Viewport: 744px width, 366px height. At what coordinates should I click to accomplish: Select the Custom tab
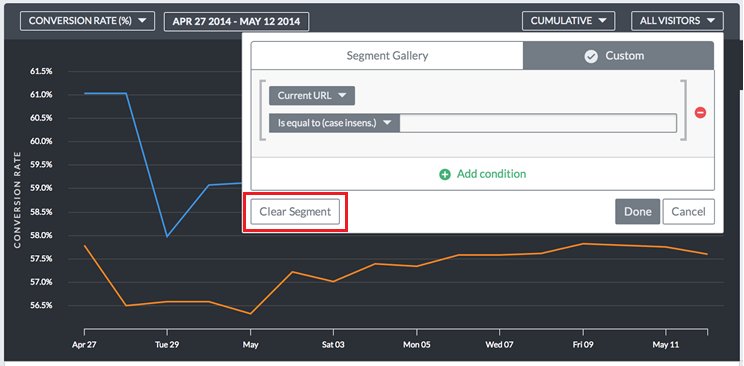[x=618, y=56]
